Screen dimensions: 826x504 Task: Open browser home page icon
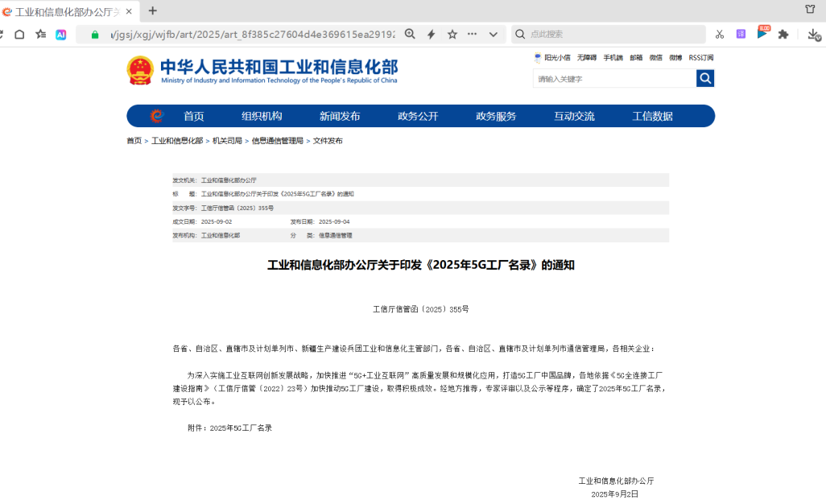(19, 35)
